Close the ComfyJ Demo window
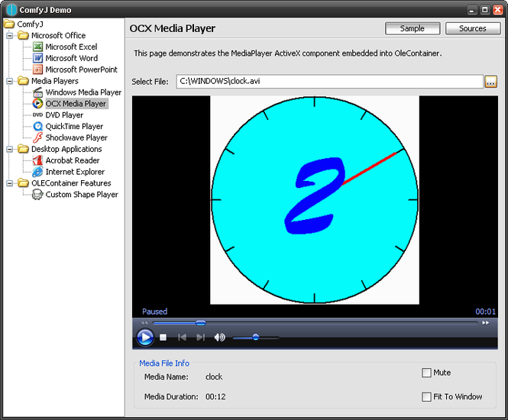Image resolution: width=508 pixels, height=420 pixels. coord(497,10)
